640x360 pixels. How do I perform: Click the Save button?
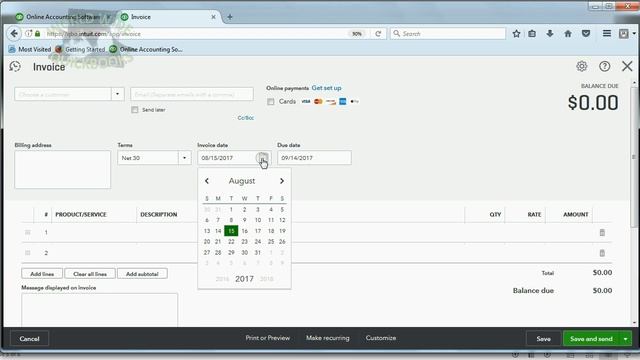click(x=543, y=339)
